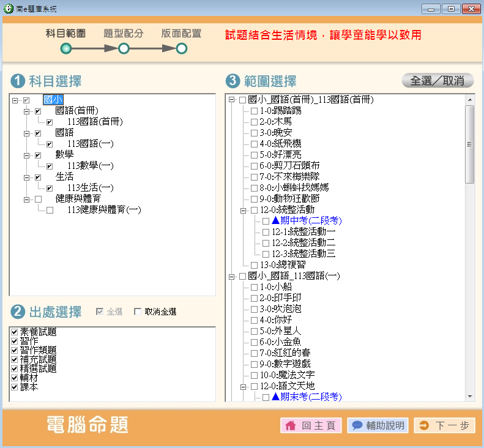Uncheck the 習作類題 source checkbox
Screen dimensions: 484x448
coord(14,351)
